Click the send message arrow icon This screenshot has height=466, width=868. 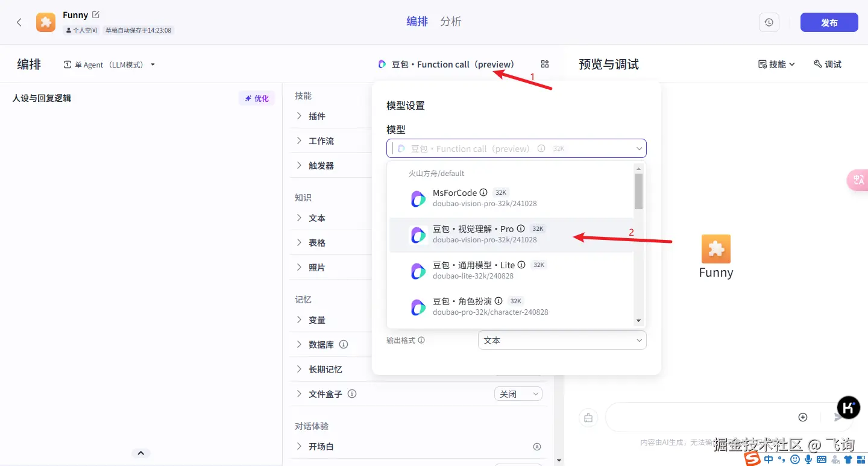(x=838, y=417)
